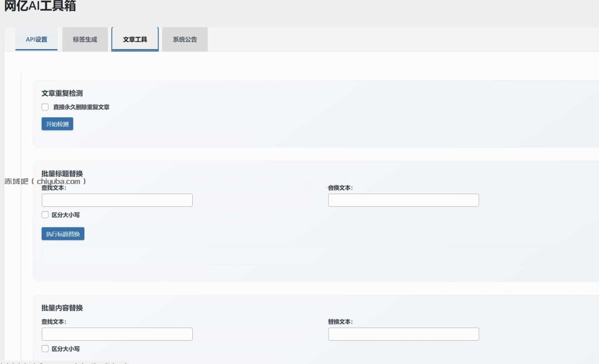Click the 开始检测 button
Screen dimensions: 599x364
click(57, 124)
